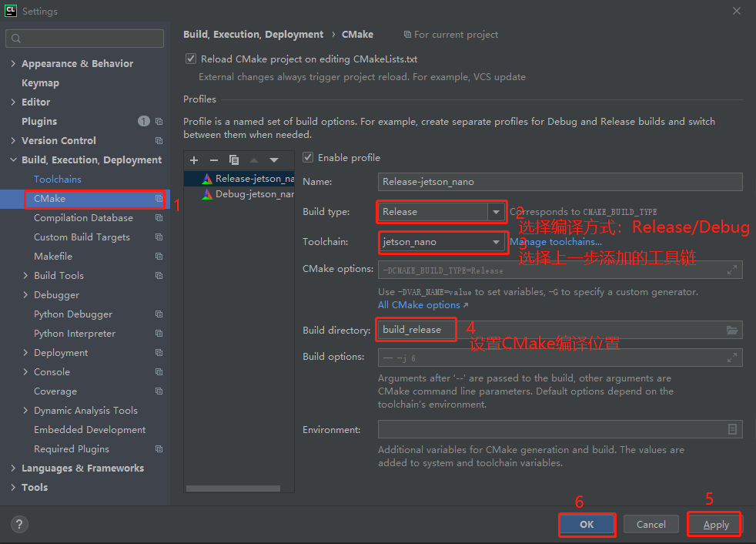Image resolution: width=756 pixels, height=544 pixels.
Task: Expand the Build Tools node
Action: coord(25,276)
